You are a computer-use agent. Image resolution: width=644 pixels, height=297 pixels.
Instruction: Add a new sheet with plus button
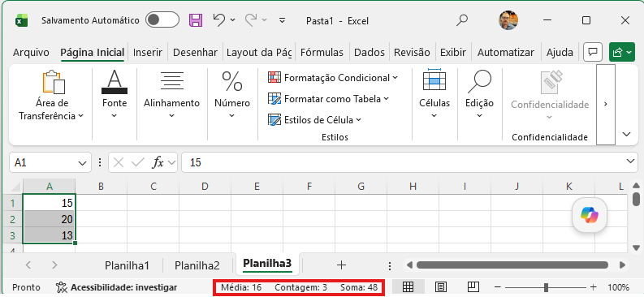pos(341,265)
